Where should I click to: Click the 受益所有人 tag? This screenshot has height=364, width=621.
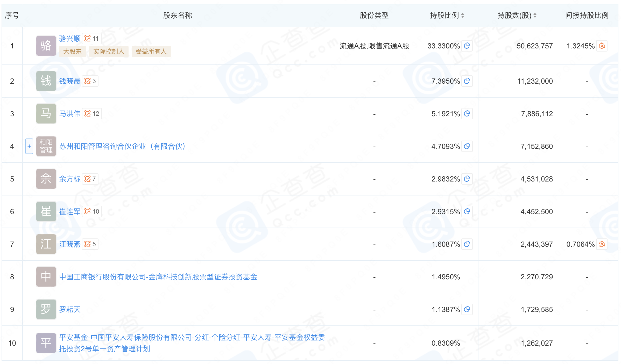pos(151,52)
